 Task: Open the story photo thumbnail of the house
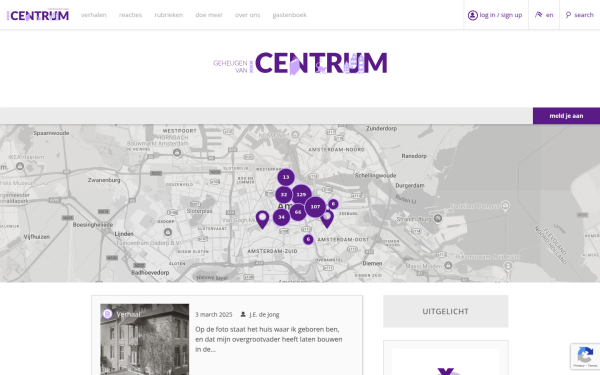145,339
